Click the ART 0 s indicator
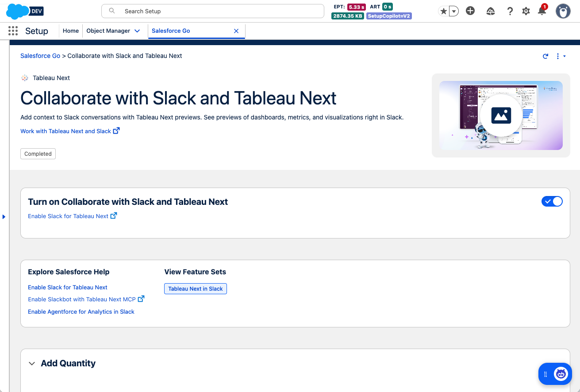 [381, 7]
